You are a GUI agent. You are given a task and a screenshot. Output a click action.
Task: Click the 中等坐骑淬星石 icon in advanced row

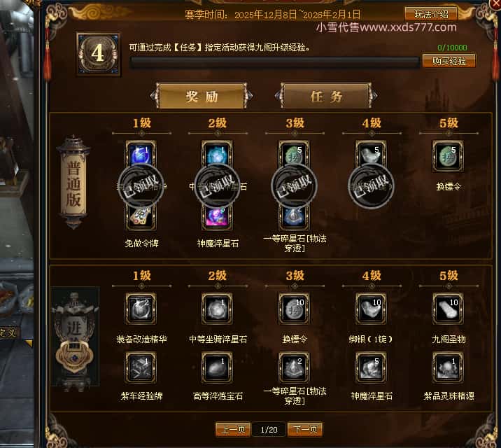click(217, 309)
